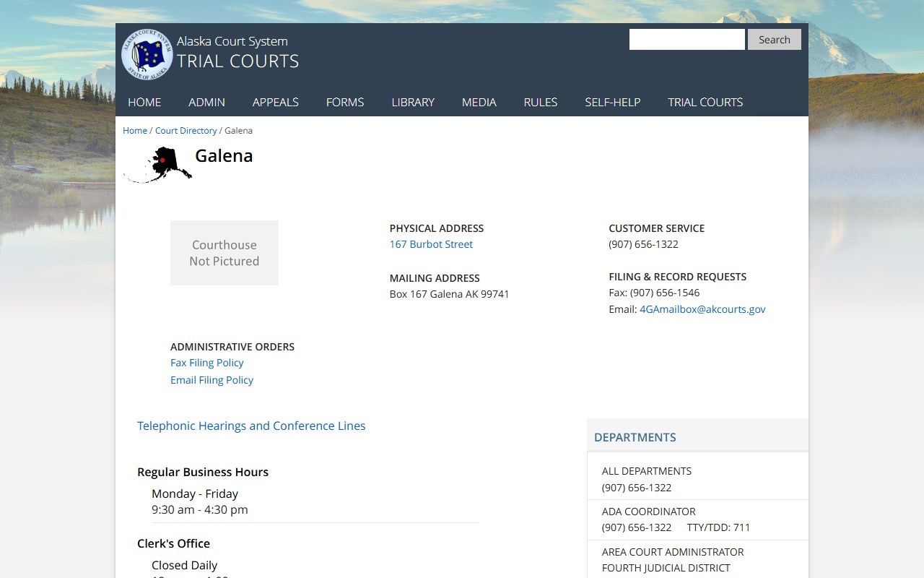The image size is (924, 578).
Task: Click the customer service number (907) 656-1322
Action: pyautogui.click(x=644, y=244)
